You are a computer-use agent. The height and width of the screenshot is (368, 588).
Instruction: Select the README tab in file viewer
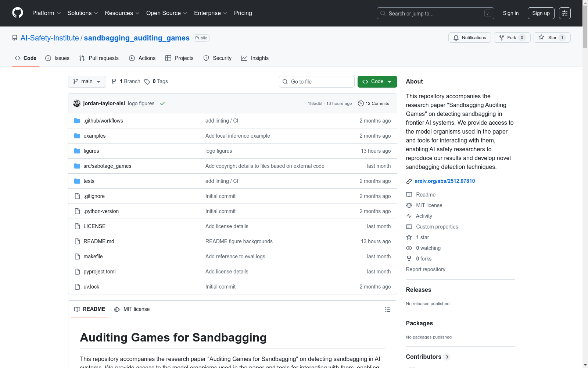click(x=90, y=309)
